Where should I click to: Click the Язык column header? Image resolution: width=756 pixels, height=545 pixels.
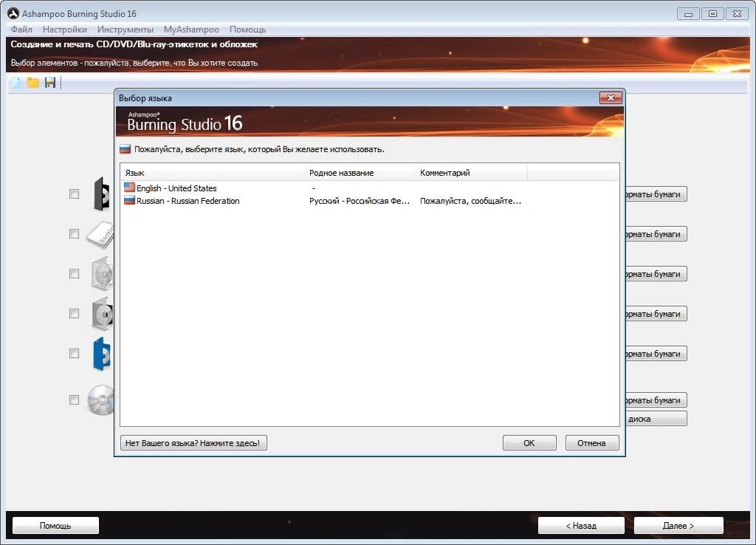click(213, 173)
